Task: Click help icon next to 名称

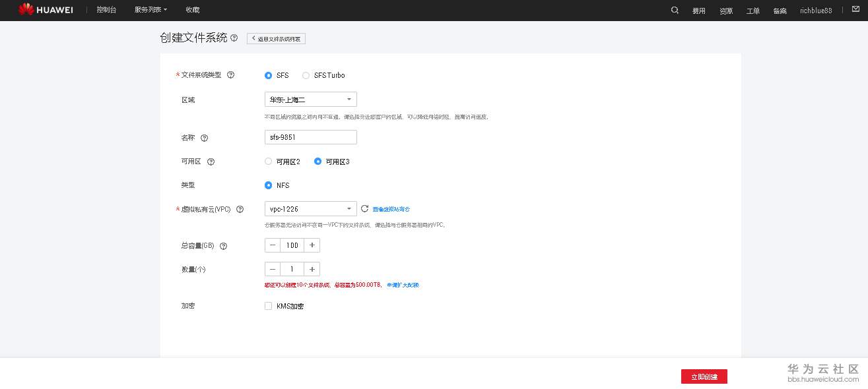Action: click(x=204, y=138)
